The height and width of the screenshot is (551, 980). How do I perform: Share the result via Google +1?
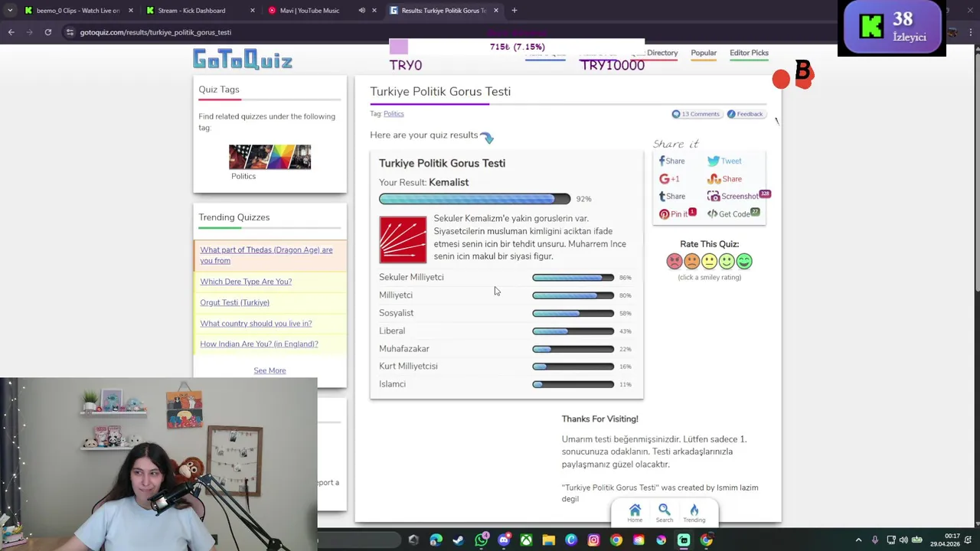tap(669, 178)
